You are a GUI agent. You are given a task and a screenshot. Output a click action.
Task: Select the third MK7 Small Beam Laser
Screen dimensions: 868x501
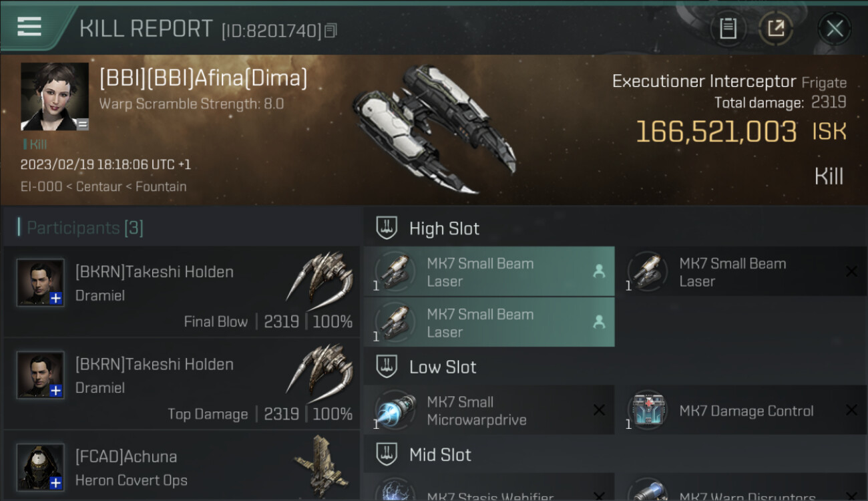[x=489, y=323]
